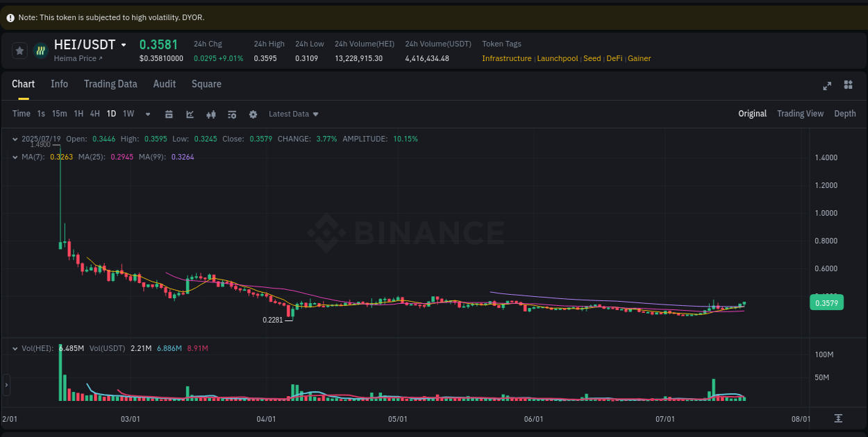Image resolution: width=868 pixels, height=437 pixels.
Task: Open the Audit tab
Action: (164, 84)
